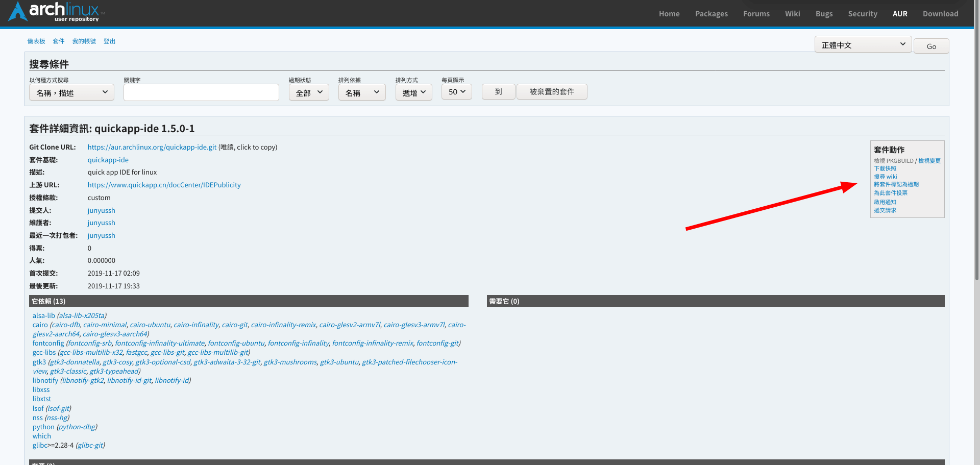Screen dimensions: 980x465
Task: Open maintainer junyussh link
Action: click(102, 223)
